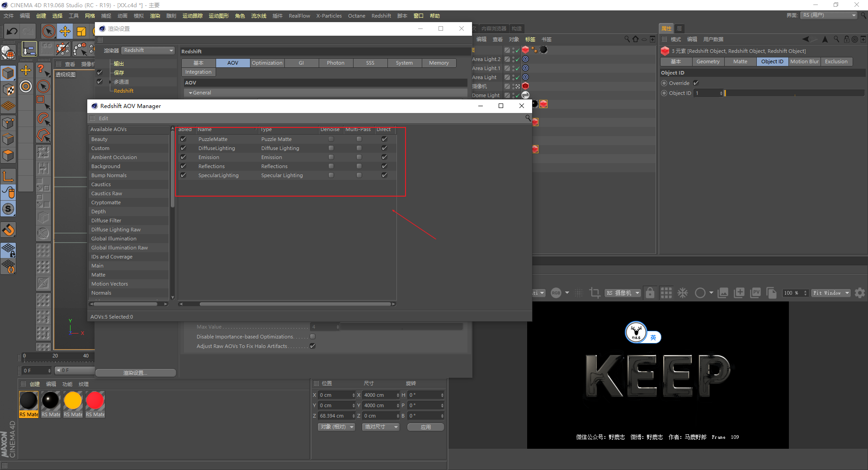Click the 应用 apply button

pyautogui.click(x=426, y=427)
